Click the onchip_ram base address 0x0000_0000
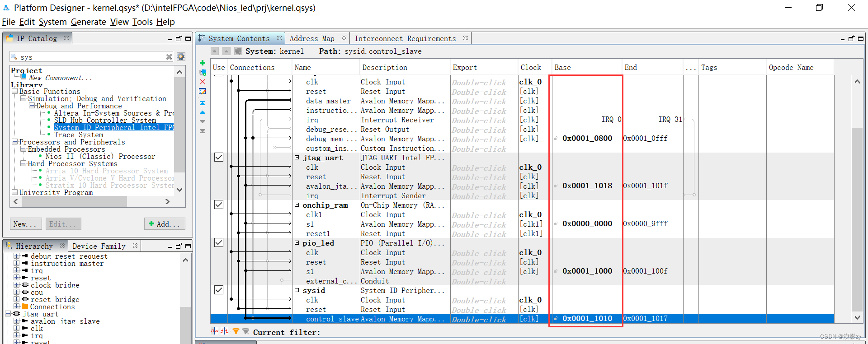 point(587,224)
